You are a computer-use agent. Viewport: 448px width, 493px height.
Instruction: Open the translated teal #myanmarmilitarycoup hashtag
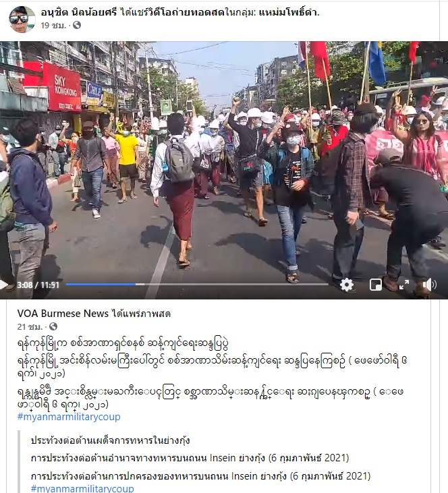point(82,488)
